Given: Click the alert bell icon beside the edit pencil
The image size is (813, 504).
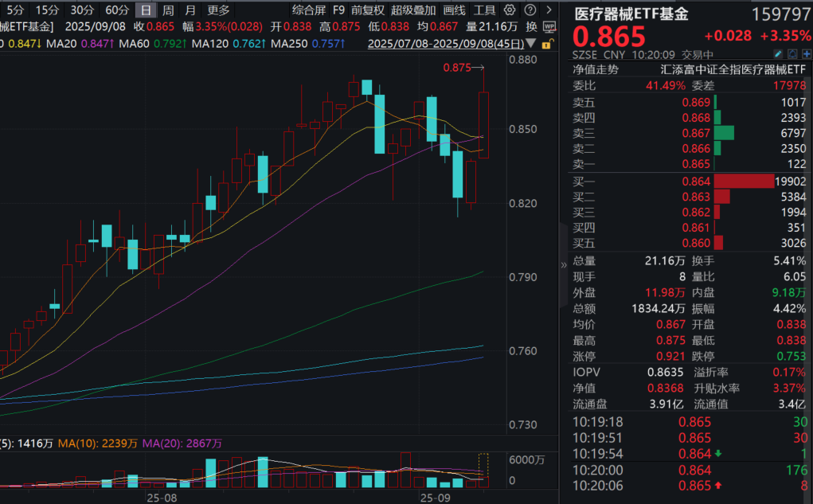Looking at the screenshot, I should (792, 53).
